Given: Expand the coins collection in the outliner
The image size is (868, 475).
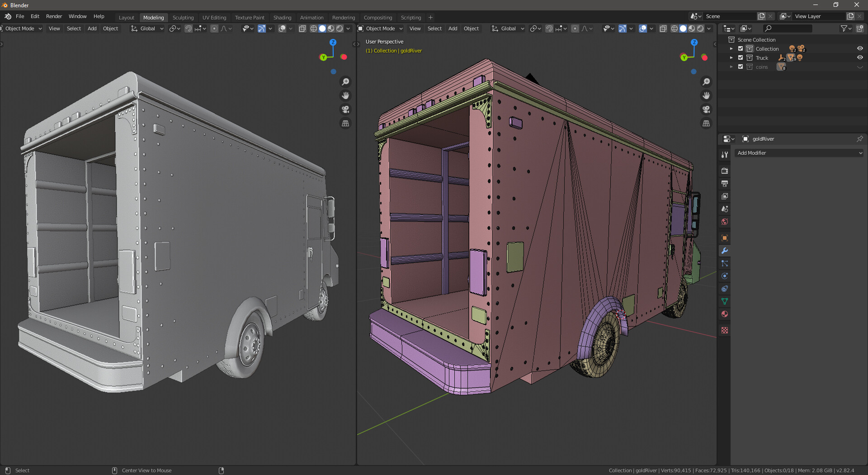Looking at the screenshot, I should coord(731,66).
